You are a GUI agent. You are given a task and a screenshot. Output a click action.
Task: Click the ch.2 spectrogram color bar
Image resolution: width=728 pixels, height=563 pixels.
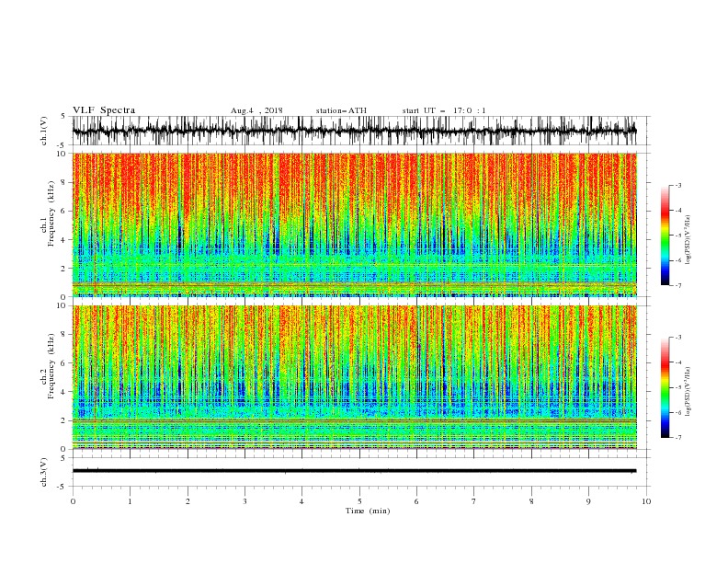click(665, 387)
